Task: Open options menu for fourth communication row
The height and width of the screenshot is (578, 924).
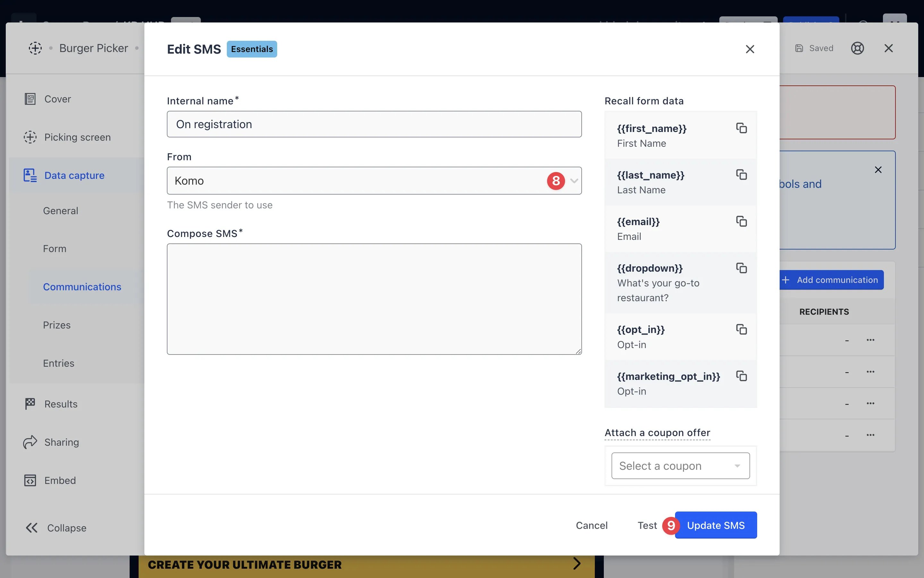Action: pyautogui.click(x=870, y=435)
